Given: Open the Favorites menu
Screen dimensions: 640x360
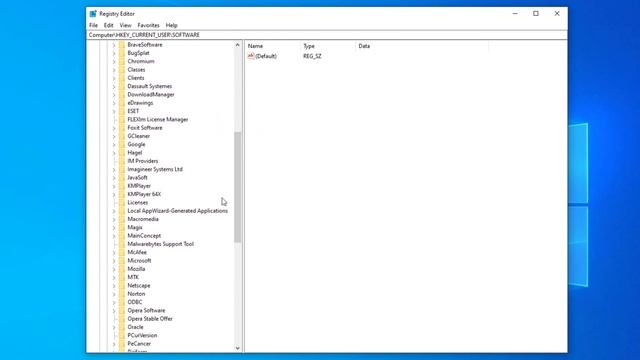Looking at the screenshot, I should pyautogui.click(x=149, y=25).
